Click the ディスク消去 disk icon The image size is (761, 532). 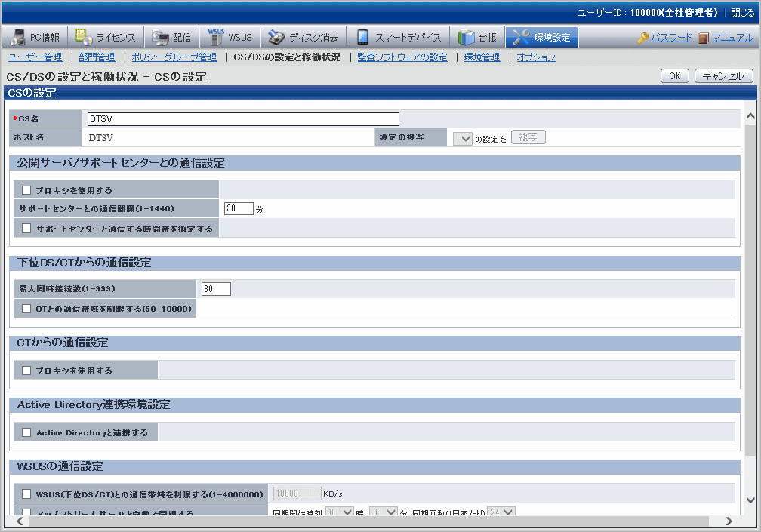(276, 37)
